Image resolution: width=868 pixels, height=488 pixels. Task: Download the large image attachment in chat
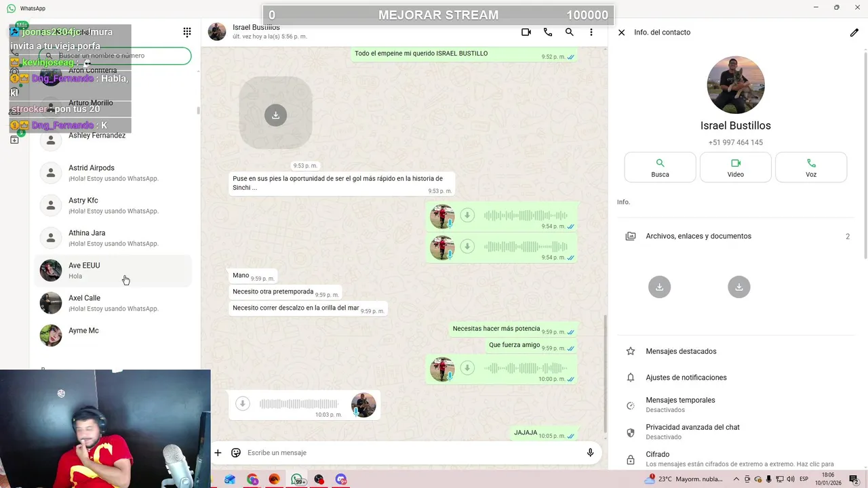(275, 115)
